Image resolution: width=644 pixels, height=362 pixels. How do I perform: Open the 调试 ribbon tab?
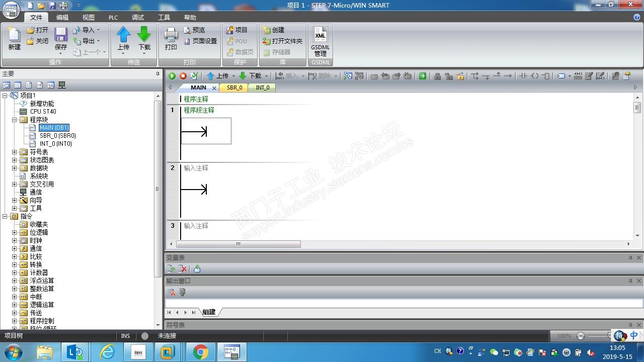(x=138, y=18)
